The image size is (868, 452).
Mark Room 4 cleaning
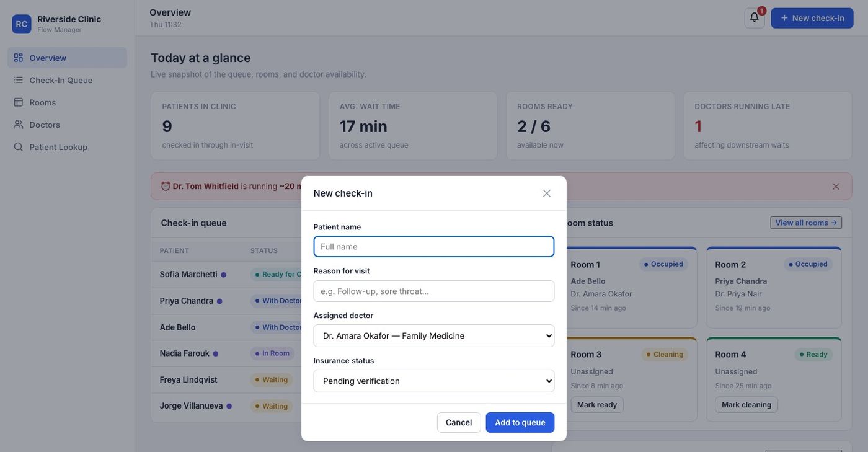746,405
